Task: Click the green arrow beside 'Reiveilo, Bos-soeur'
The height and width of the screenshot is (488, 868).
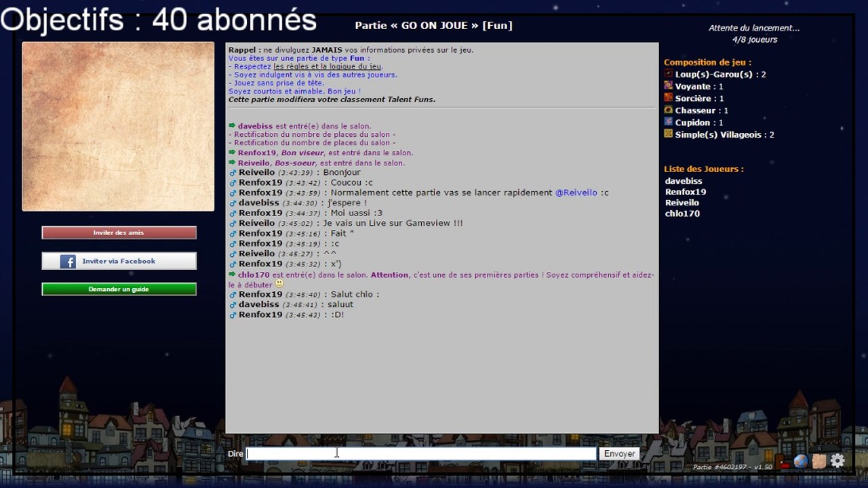Action: click(x=232, y=163)
